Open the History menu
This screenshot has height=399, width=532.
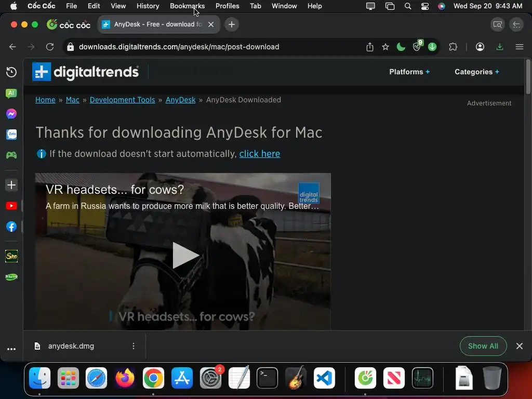point(148,6)
